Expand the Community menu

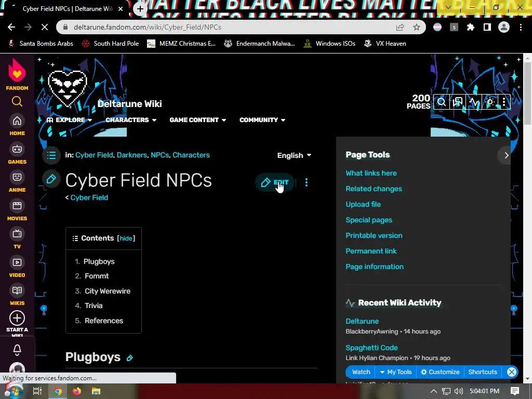(x=262, y=120)
